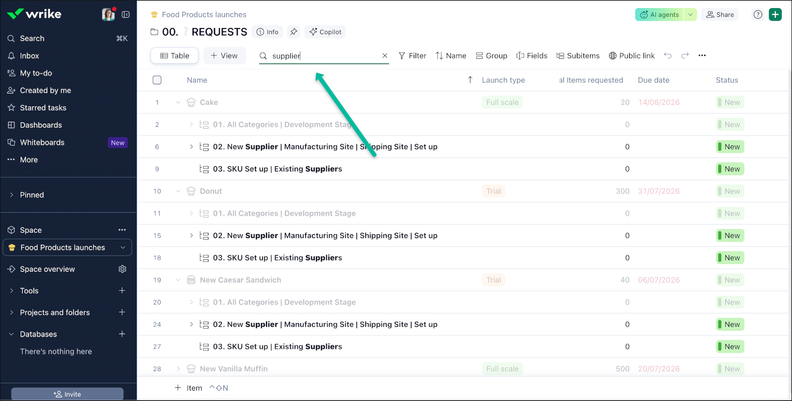Open the Fields settings
The width and height of the screenshot is (792, 401).
[x=531, y=56]
